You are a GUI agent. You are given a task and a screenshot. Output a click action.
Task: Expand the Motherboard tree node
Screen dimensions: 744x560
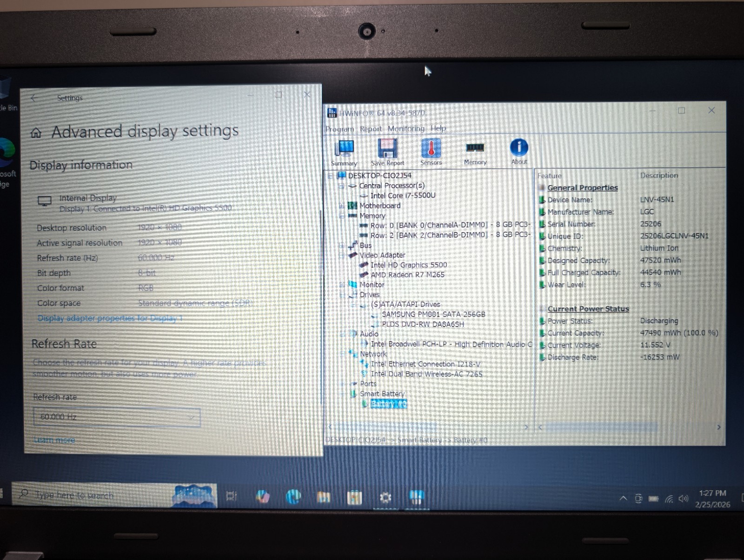point(342,206)
